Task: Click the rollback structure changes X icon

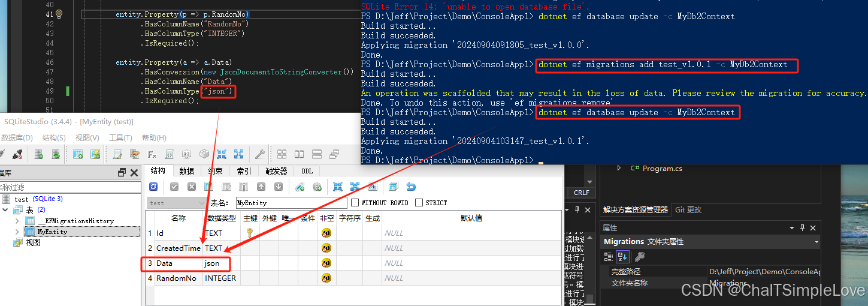Action: (192, 187)
